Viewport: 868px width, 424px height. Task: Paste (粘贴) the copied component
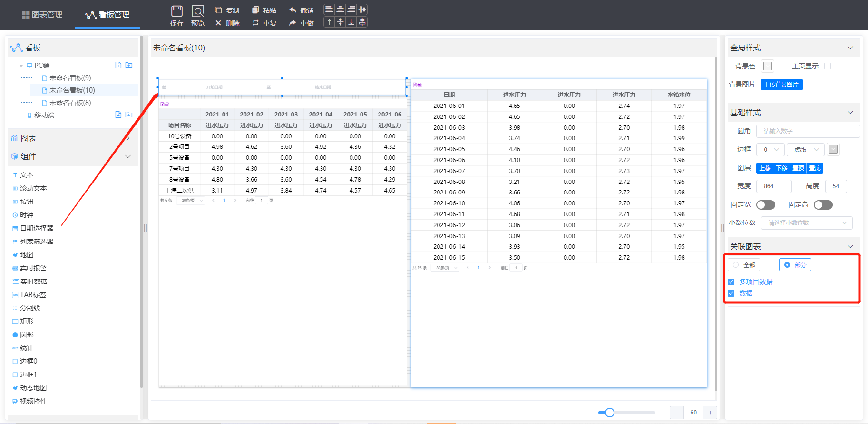click(264, 10)
